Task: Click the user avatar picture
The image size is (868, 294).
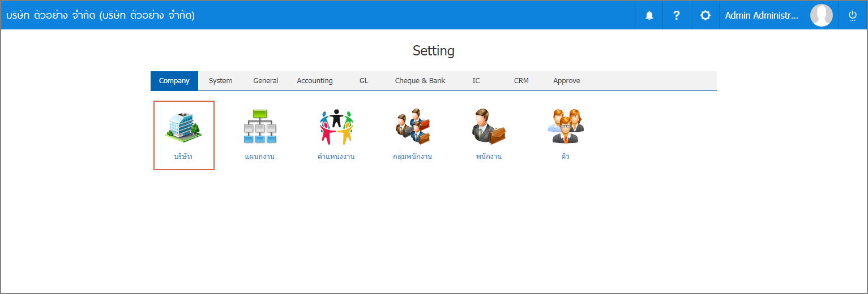Action: pos(822,15)
